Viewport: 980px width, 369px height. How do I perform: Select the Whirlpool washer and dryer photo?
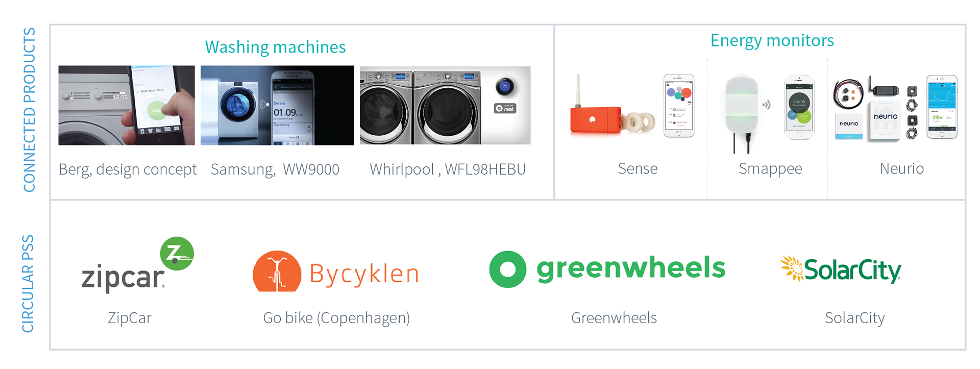tap(445, 105)
